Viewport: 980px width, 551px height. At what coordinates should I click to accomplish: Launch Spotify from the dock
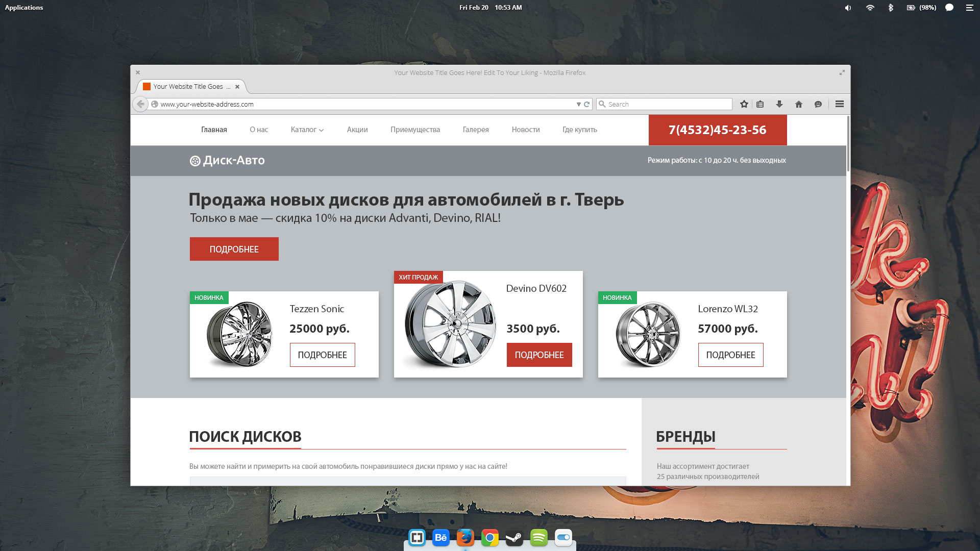pyautogui.click(x=538, y=538)
